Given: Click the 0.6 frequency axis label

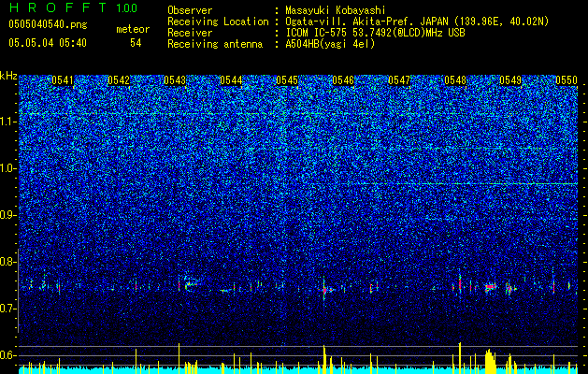Looking at the screenshot, I should coord(7,355).
